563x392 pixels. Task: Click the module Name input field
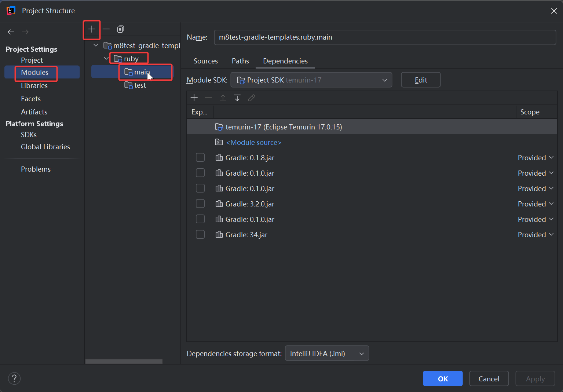tap(384, 37)
